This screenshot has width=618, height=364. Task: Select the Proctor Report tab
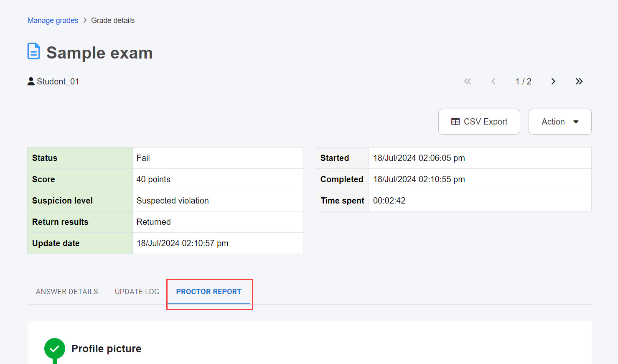[x=209, y=292]
